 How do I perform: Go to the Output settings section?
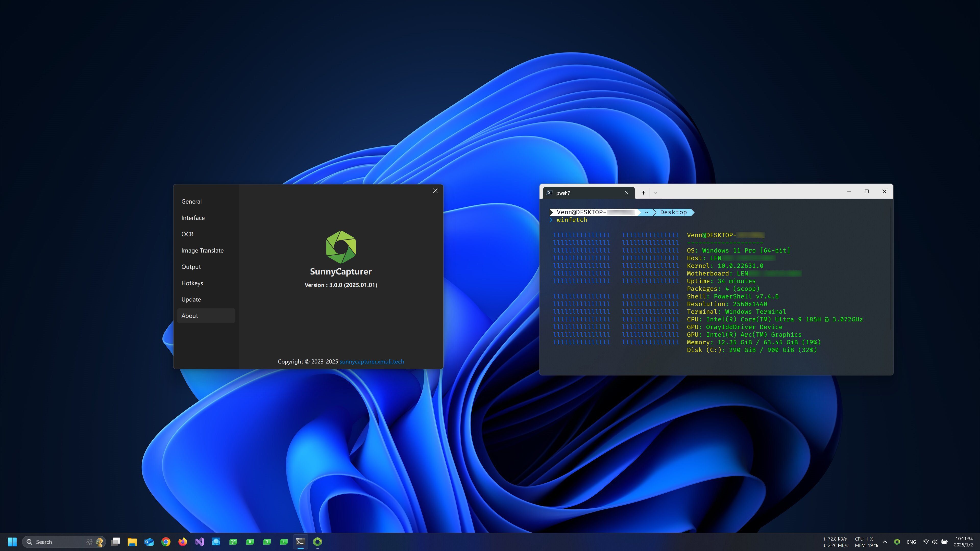[x=206, y=267]
